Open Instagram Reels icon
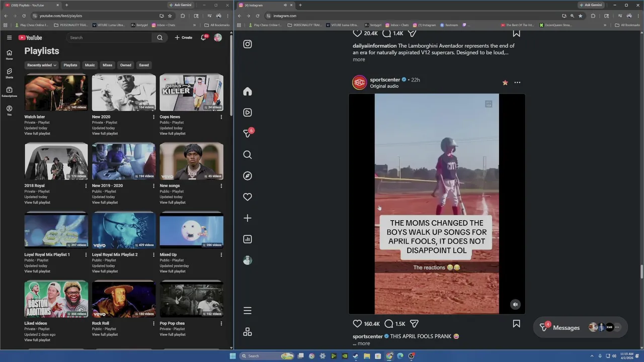The image size is (644, 362). [248, 113]
